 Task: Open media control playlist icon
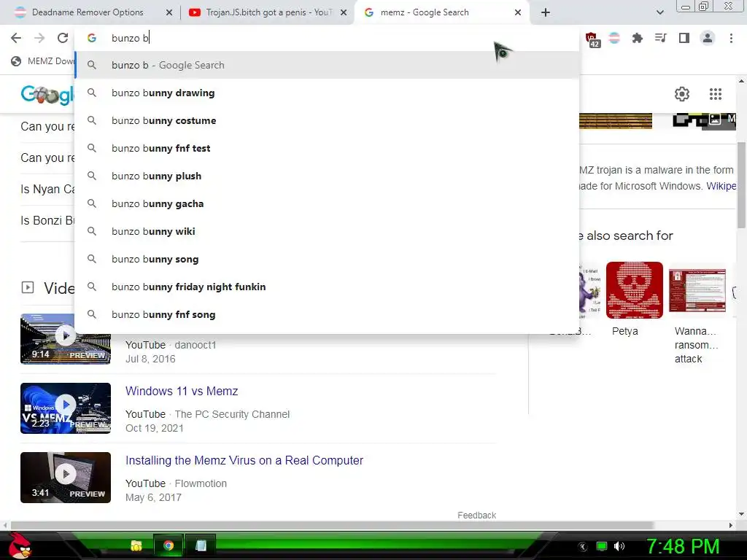click(660, 38)
